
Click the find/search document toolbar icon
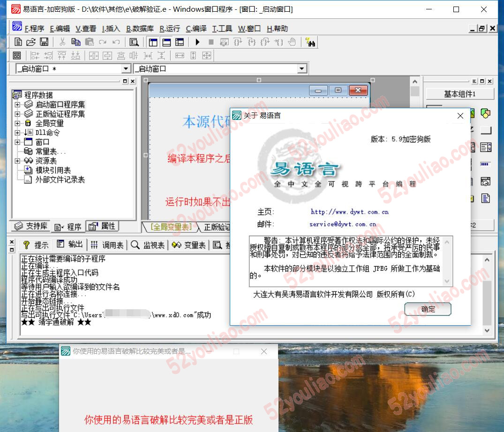pos(134,42)
